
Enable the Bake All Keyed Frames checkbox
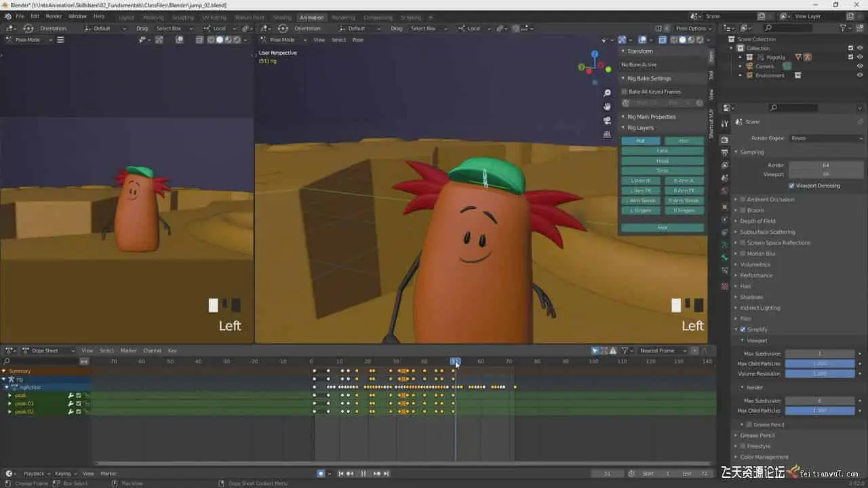tap(625, 91)
